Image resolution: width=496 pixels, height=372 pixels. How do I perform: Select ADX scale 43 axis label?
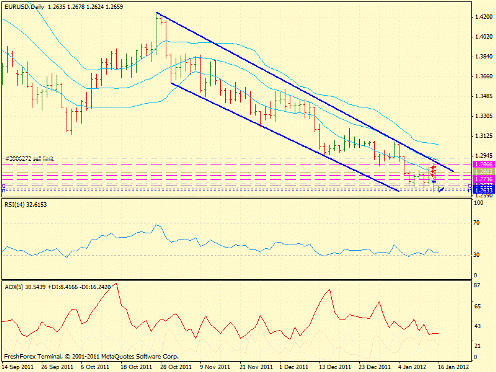[477, 326]
